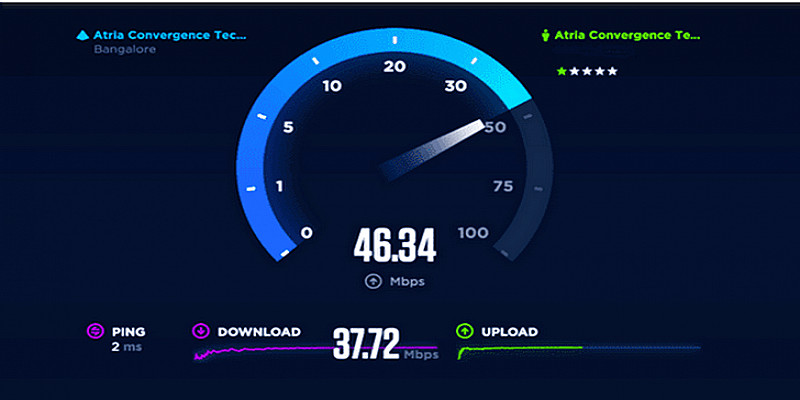Viewport: 800px width, 400px height.
Task: Open the Atria Convergence server link
Action: click(170, 35)
